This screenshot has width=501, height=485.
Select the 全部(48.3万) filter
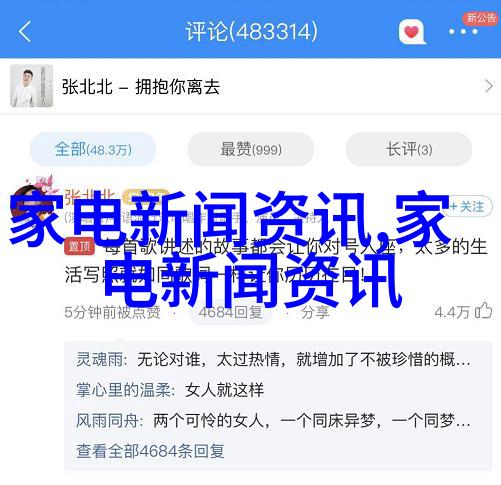point(93,149)
